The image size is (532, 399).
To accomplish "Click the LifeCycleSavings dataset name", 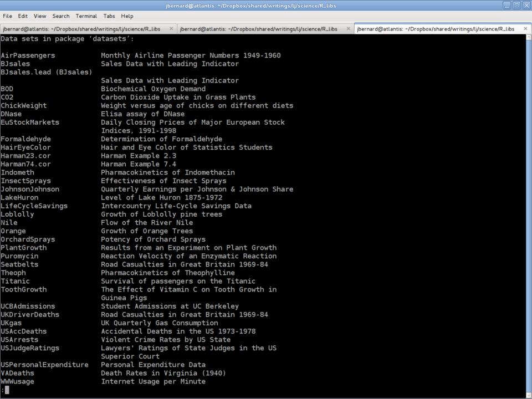I will (34, 206).
